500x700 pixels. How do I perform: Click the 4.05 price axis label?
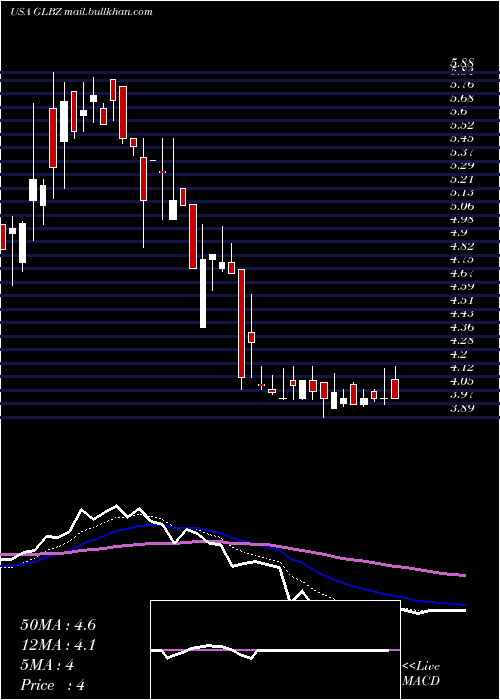[x=462, y=381]
